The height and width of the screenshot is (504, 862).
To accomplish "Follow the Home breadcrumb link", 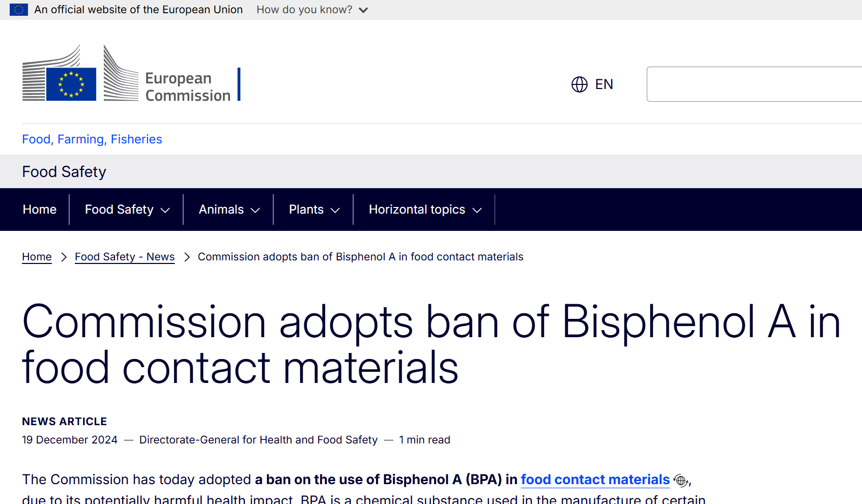I will tap(37, 257).
